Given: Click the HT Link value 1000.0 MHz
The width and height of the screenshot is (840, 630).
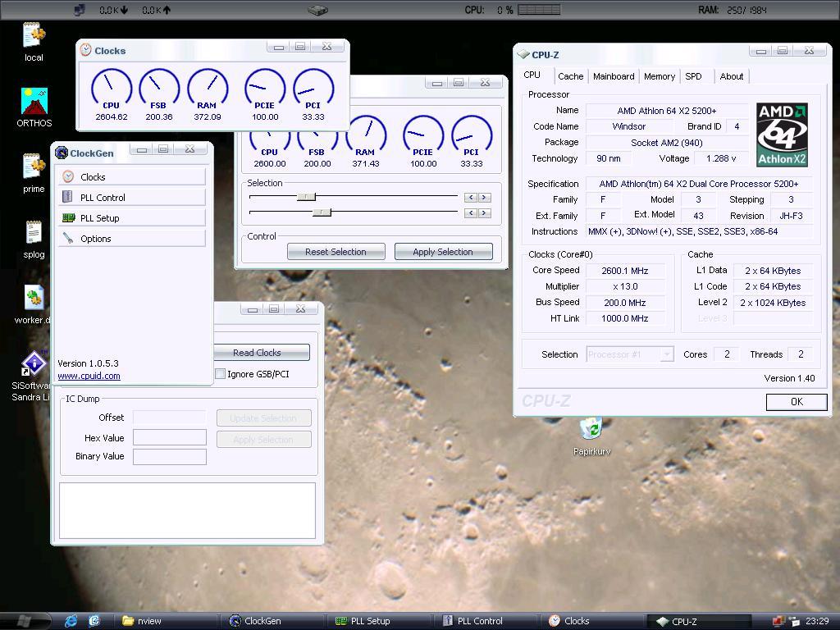Looking at the screenshot, I should [624, 318].
